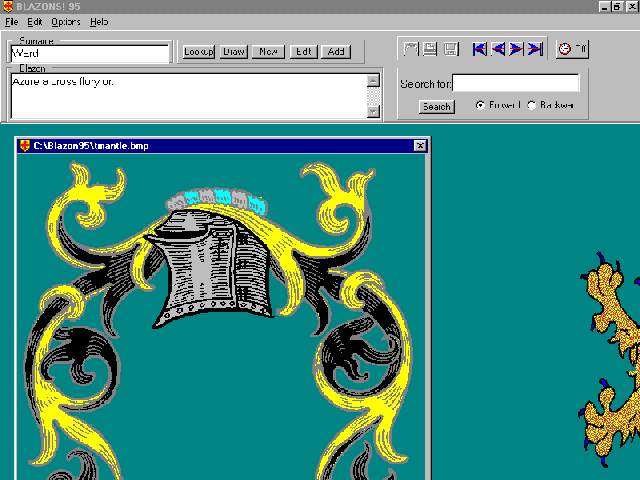The image size is (640, 480).
Task: Click the Search for text field
Action: tap(515, 83)
